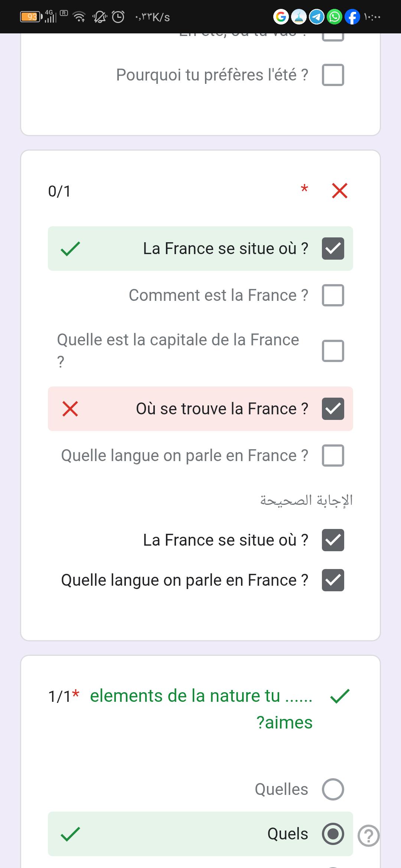The height and width of the screenshot is (868, 401).
Task: Tap the red incorrect X beside 0/1
Action: [x=339, y=191]
